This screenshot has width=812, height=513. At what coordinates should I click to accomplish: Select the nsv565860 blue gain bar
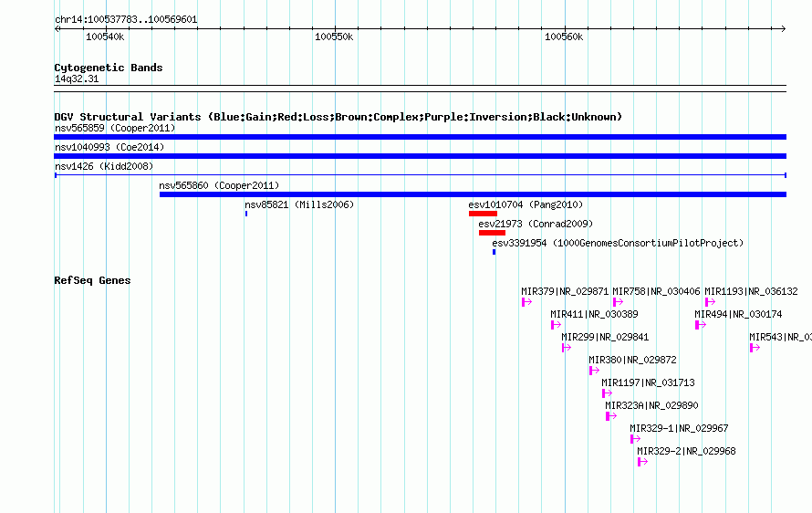pos(473,194)
